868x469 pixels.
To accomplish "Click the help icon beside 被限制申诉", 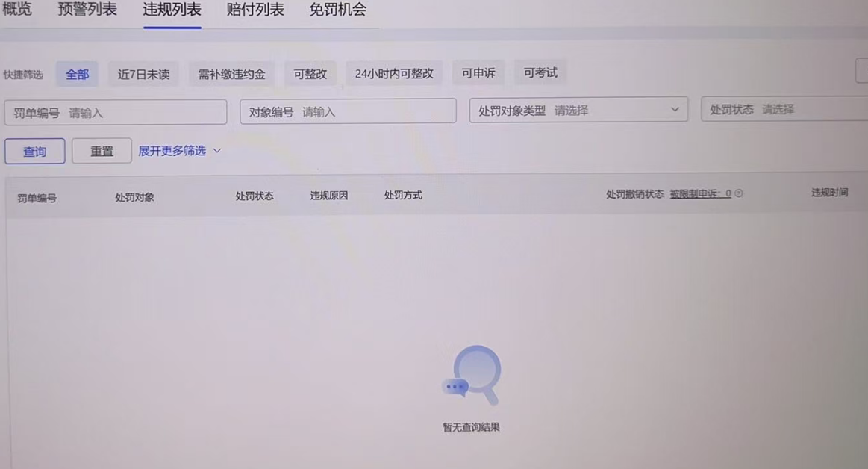I will click(x=739, y=193).
